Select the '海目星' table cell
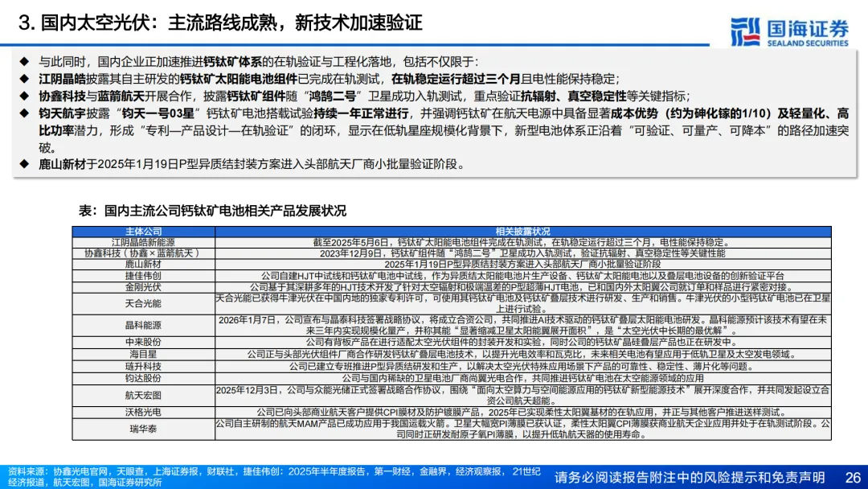The height and width of the screenshot is (489, 868). coord(143,355)
